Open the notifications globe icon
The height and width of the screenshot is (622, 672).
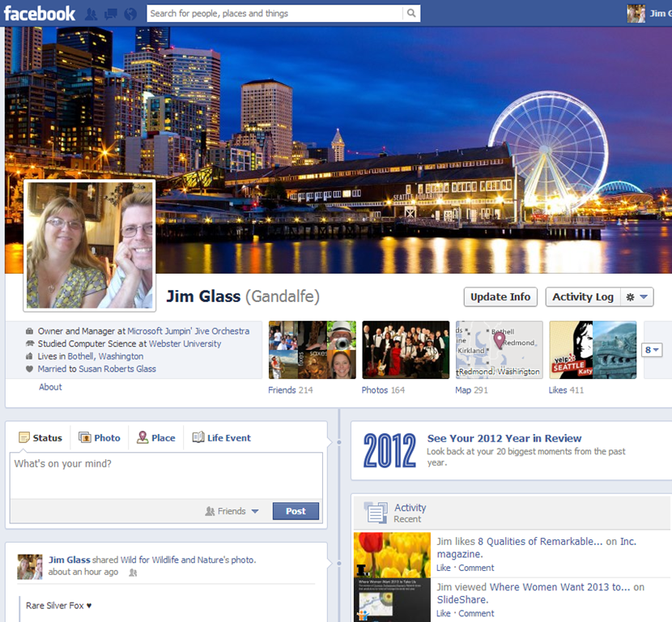pyautogui.click(x=130, y=14)
